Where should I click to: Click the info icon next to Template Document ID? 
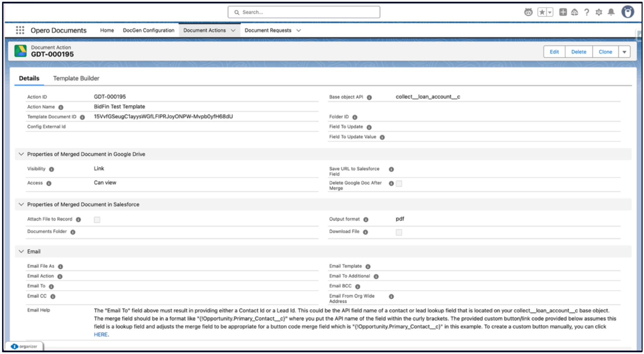tap(82, 117)
